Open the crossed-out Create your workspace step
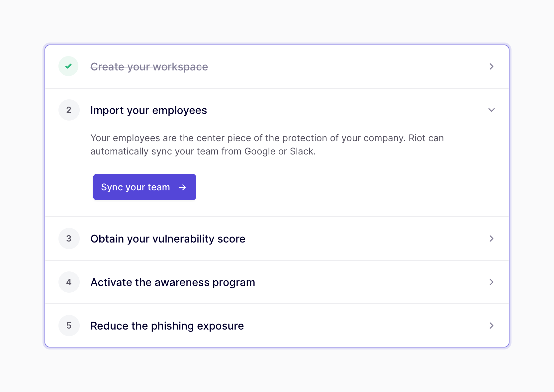The image size is (554, 392). 149,67
